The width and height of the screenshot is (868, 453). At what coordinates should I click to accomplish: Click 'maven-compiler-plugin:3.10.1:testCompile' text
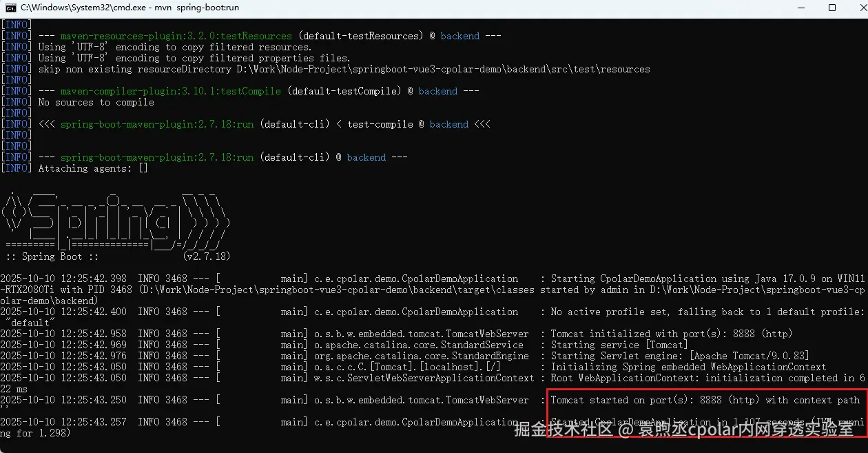point(170,91)
